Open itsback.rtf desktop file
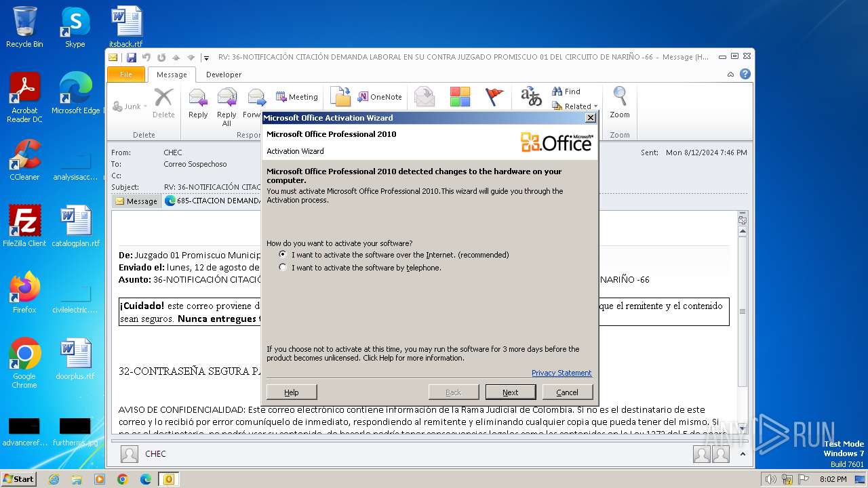The width and height of the screenshot is (868, 488). pos(126,27)
